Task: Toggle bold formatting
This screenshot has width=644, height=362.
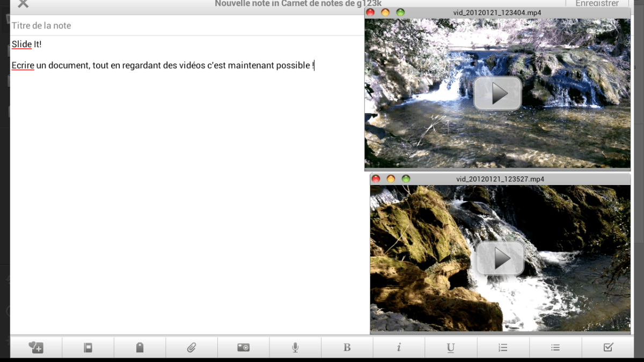Action: 347,348
